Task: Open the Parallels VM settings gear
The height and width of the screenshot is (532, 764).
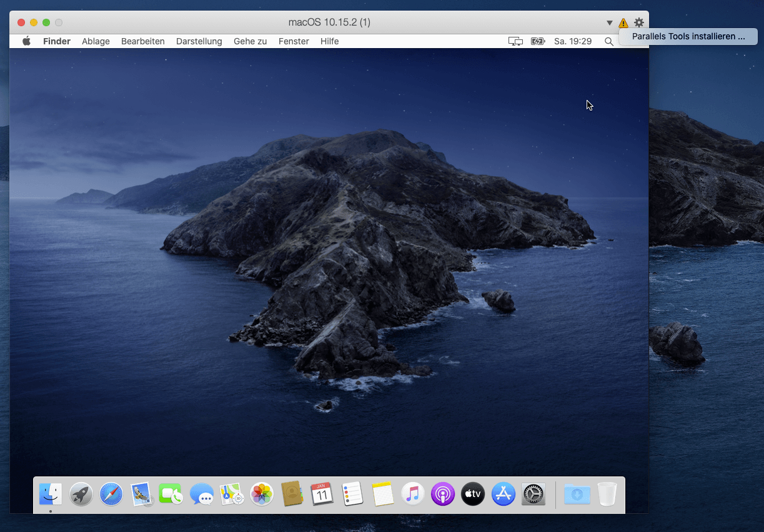Action: point(638,22)
